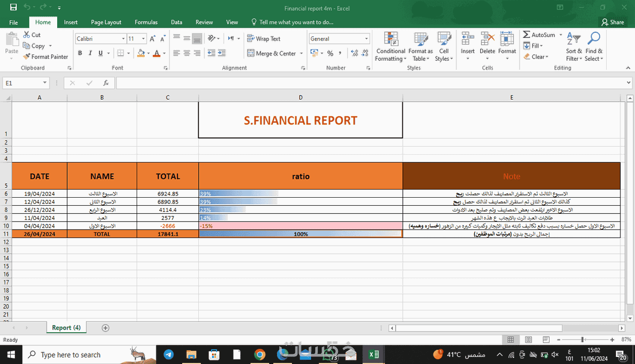Expand the Name Box dropdown arrow
This screenshot has width=635, height=364.
coord(45,83)
